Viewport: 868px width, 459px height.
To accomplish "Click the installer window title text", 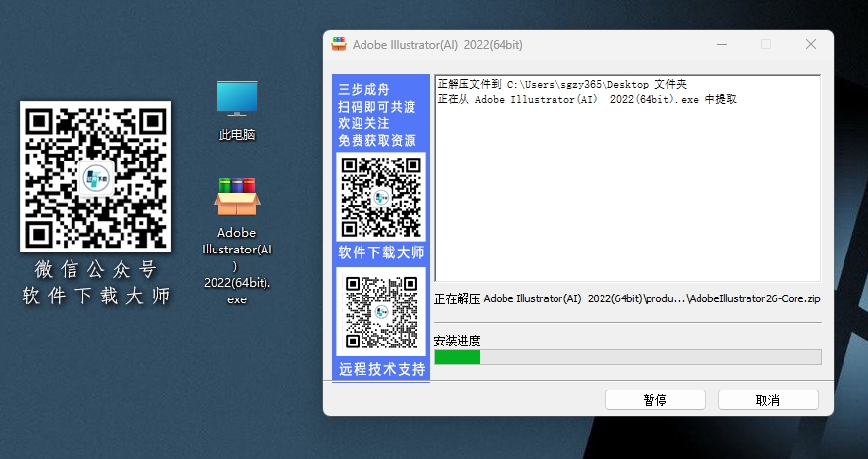I will pos(437,45).
